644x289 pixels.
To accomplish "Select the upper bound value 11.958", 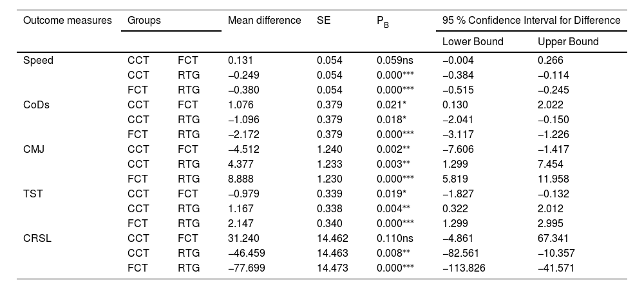I will (x=552, y=177).
